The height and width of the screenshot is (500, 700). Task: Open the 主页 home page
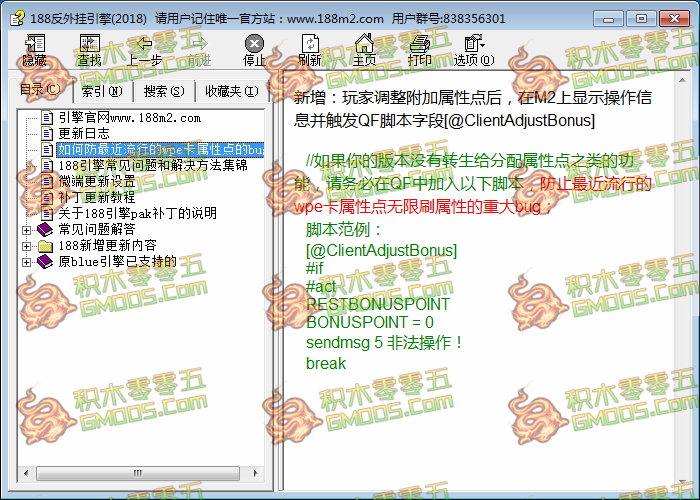click(364, 50)
